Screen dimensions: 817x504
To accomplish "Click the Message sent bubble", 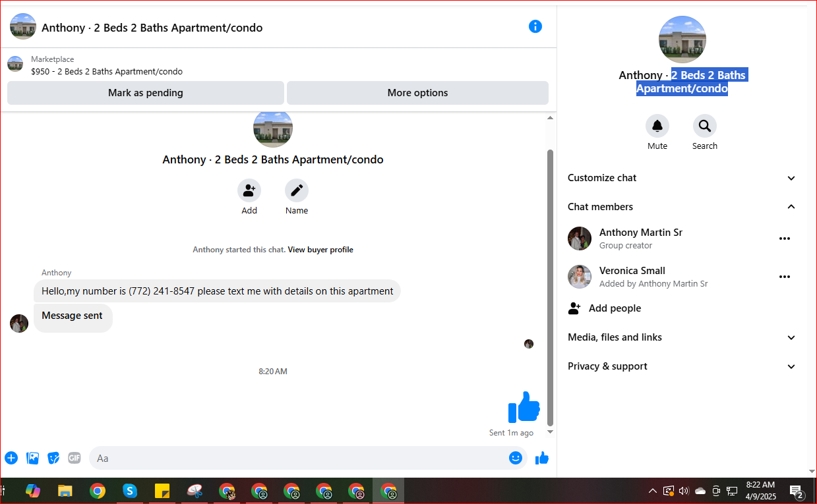I will coord(73,317).
